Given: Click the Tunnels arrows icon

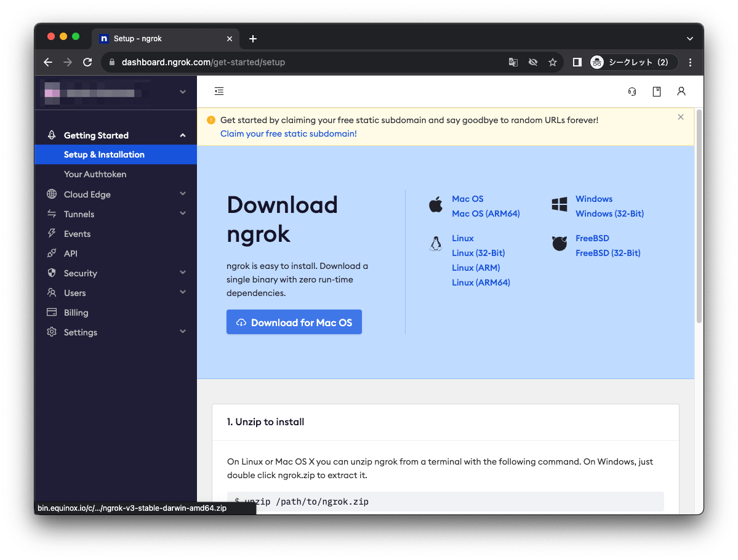Looking at the screenshot, I should click(52, 214).
